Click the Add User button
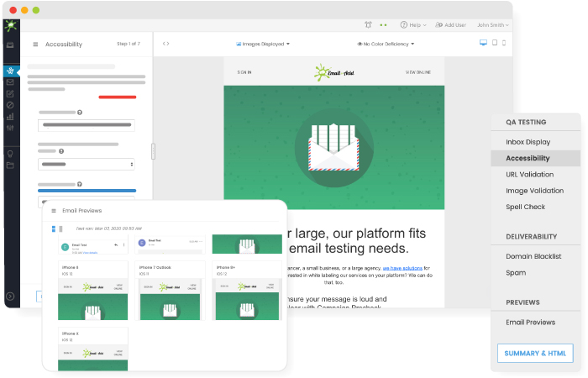The image size is (588, 378). point(451,25)
